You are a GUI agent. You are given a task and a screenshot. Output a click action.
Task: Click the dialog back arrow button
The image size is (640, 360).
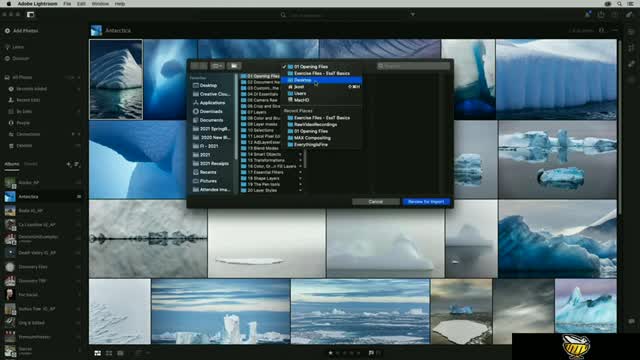coord(195,66)
